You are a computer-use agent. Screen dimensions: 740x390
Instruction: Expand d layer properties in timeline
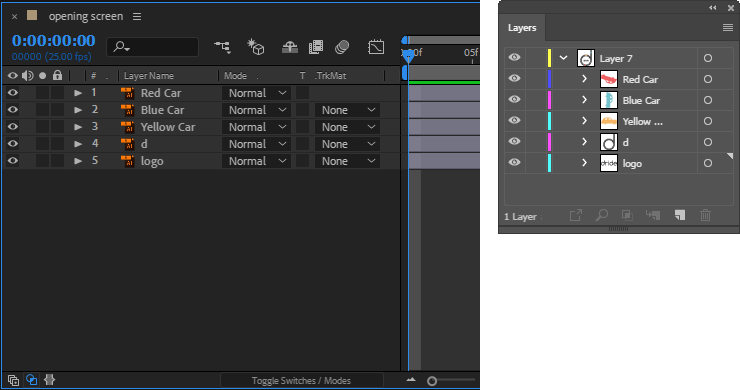coord(78,144)
